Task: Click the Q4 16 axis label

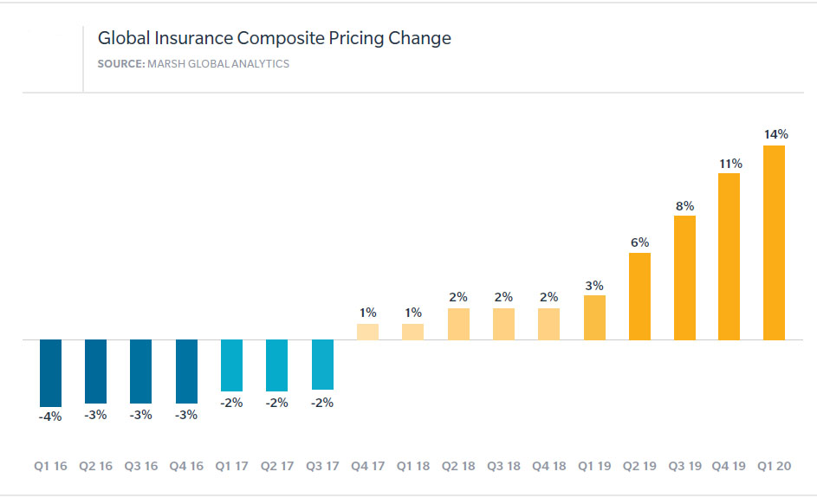Action: pyautogui.click(x=186, y=466)
